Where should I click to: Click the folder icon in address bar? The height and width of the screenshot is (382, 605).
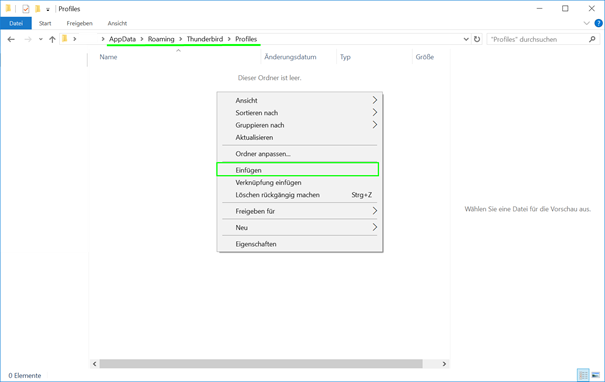[x=65, y=39]
